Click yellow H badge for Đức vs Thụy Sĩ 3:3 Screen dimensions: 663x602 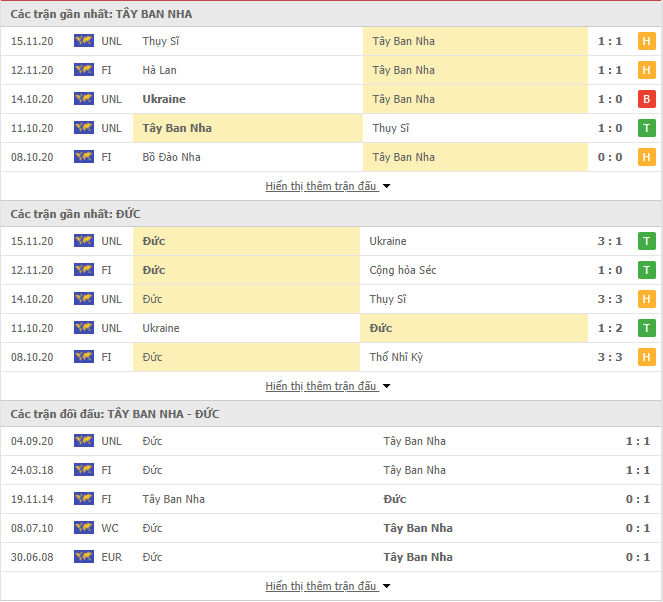pyautogui.click(x=647, y=299)
